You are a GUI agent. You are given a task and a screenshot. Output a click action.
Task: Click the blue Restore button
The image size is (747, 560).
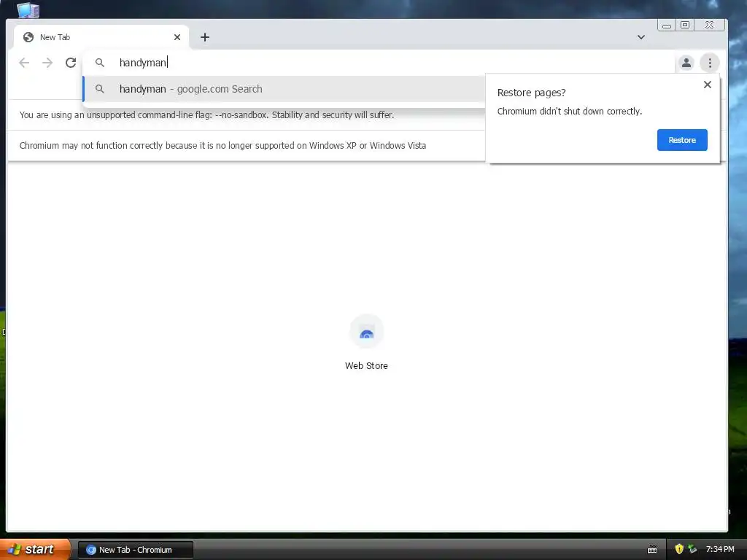click(682, 140)
